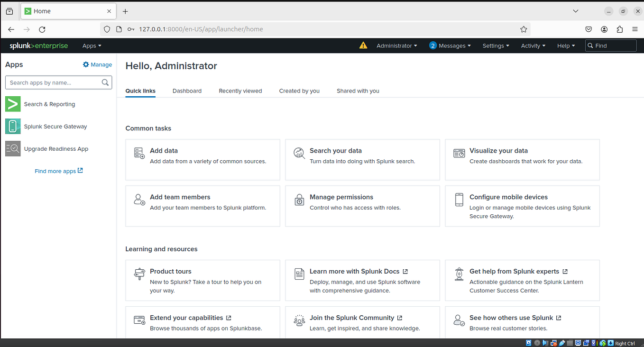Switch to the Dashboard tab
Viewport: 644px width, 347px height.
pyautogui.click(x=187, y=91)
